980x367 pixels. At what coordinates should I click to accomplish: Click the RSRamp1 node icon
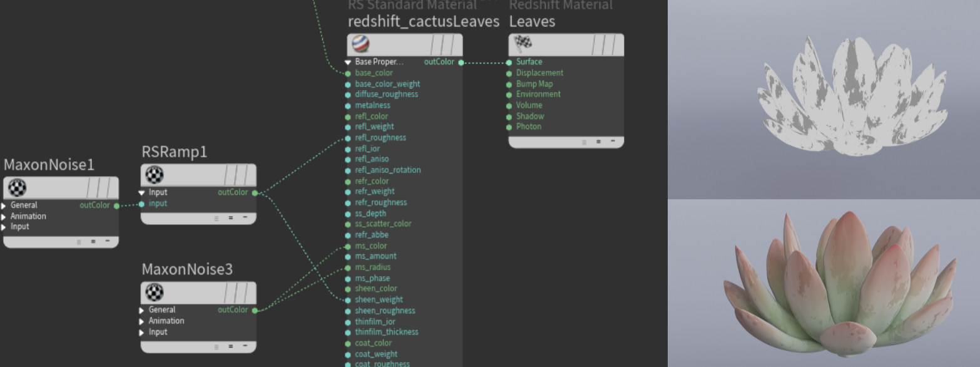tap(155, 175)
